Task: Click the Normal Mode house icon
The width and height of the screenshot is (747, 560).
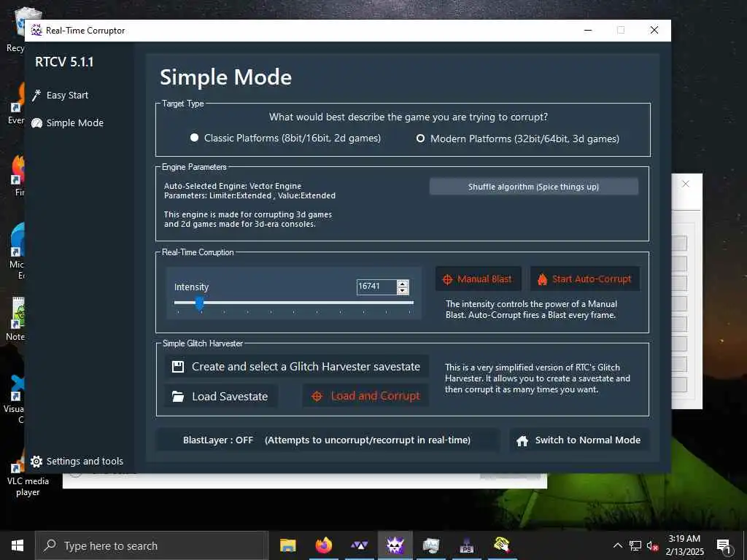Action: pos(522,440)
